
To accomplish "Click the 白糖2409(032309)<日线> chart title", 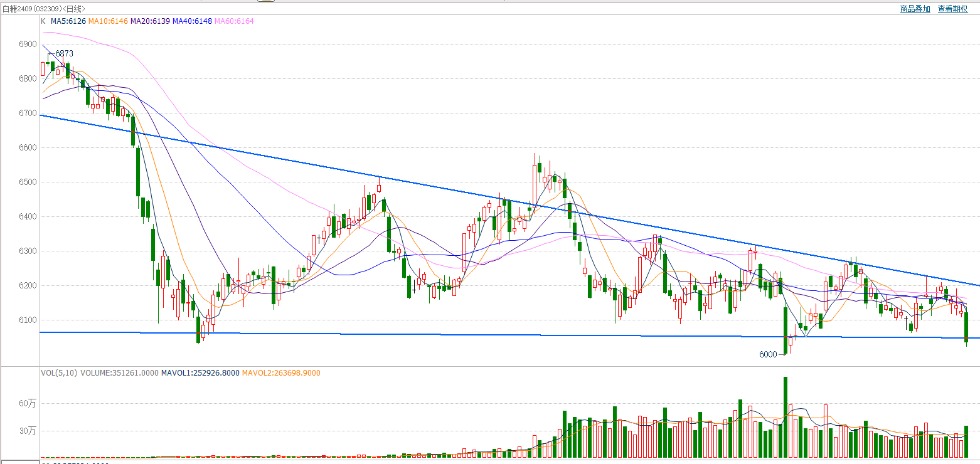I will point(44,9).
